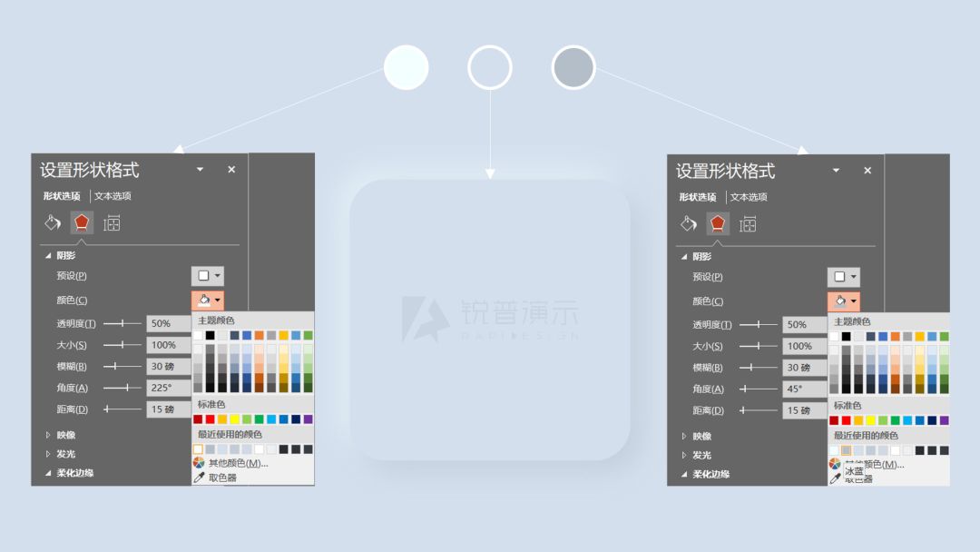The height and width of the screenshot is (552, 980).
Task: Click 100% size field in right panel
Action: pos(804,346)
